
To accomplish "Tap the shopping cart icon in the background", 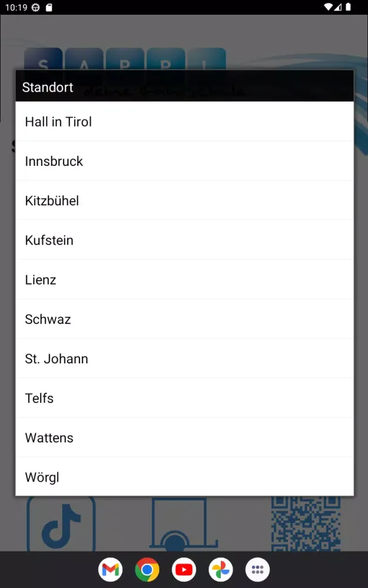I will tap(177, 529).
